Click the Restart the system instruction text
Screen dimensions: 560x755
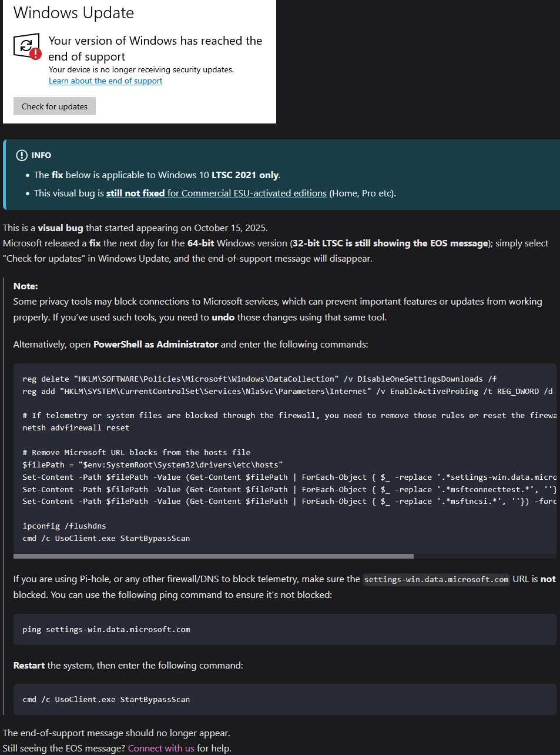tap(128, 665)
